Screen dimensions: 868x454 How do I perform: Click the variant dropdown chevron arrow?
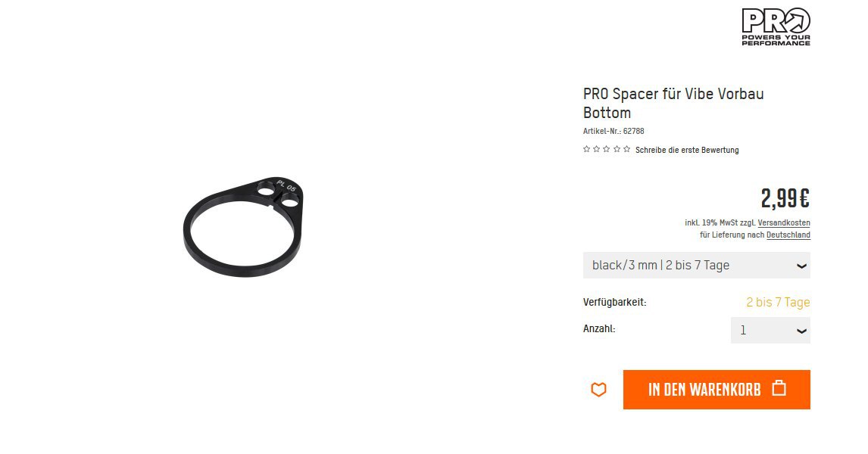pos(801,266)
